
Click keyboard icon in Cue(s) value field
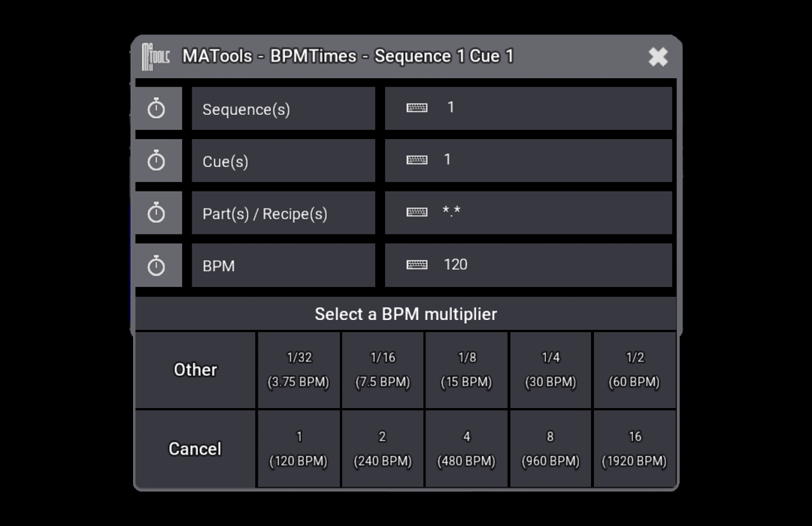[417, 160]
